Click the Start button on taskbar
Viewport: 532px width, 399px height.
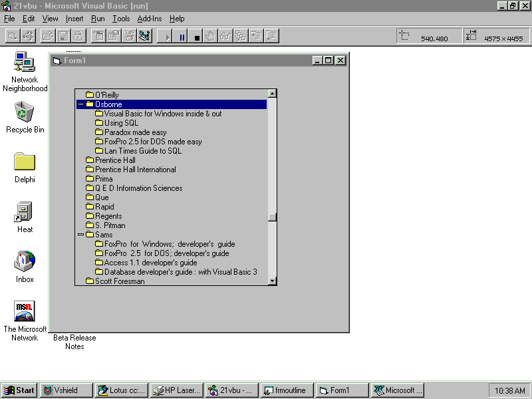click(x=19, y=390)
